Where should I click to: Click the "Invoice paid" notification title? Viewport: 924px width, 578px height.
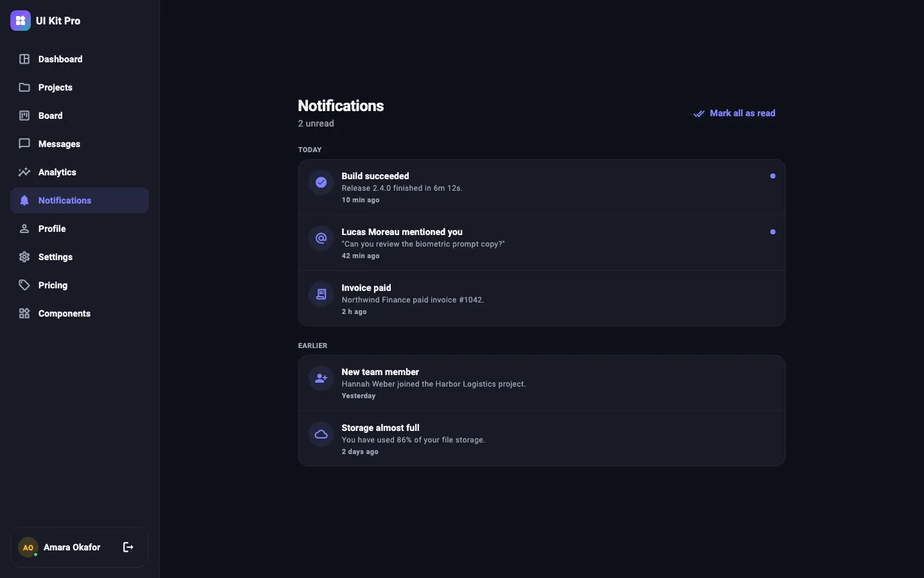pyautogui.click(x=366, y=288)
